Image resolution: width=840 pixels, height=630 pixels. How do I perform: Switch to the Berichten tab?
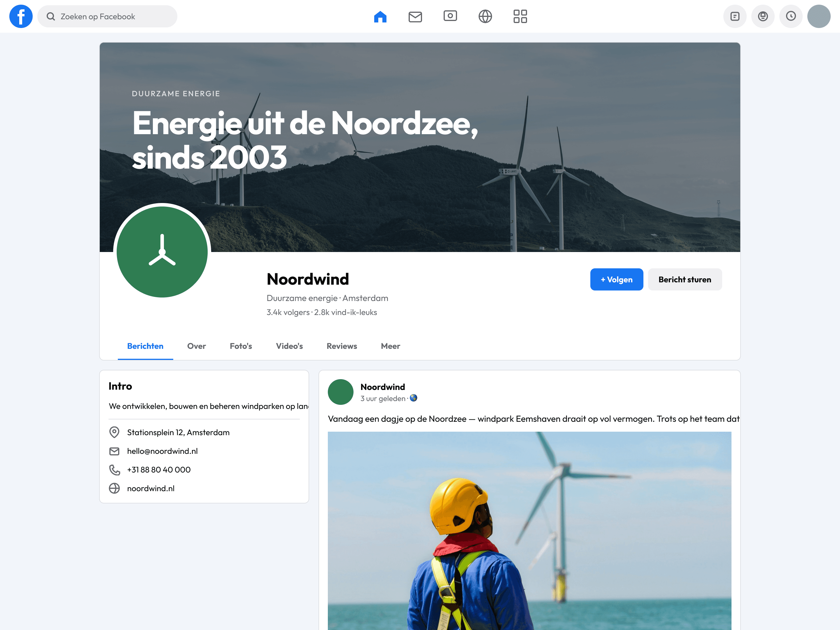pyautogui.click(x=146, y=346)
